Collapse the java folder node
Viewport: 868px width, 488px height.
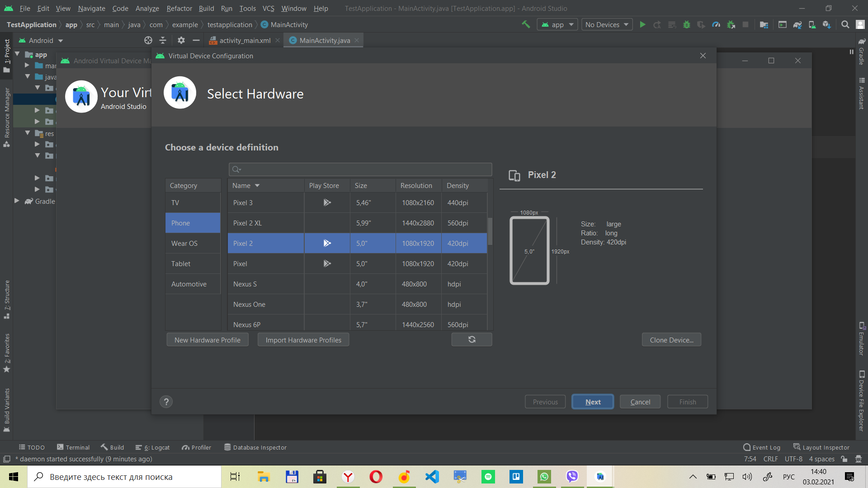coord(28,76)
